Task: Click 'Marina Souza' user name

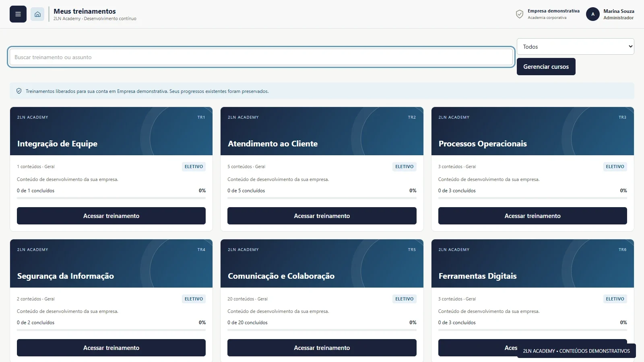Action: (619, 11)
